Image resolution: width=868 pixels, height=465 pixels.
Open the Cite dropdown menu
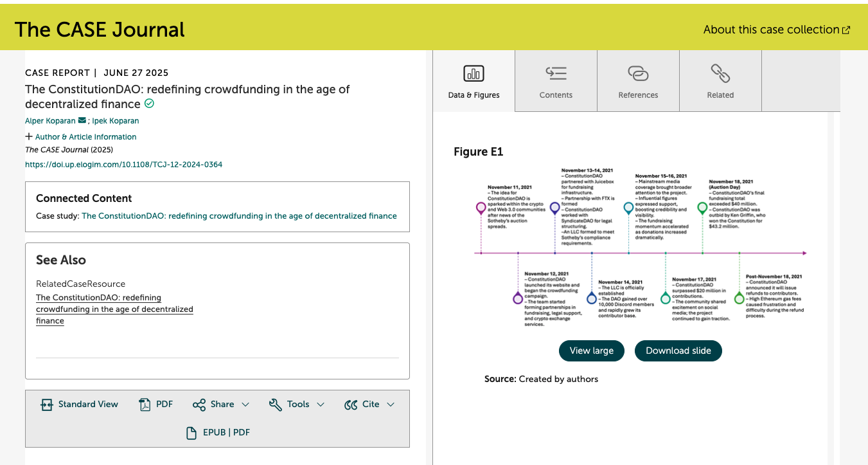pyautogui.click(x=369, y=405)
